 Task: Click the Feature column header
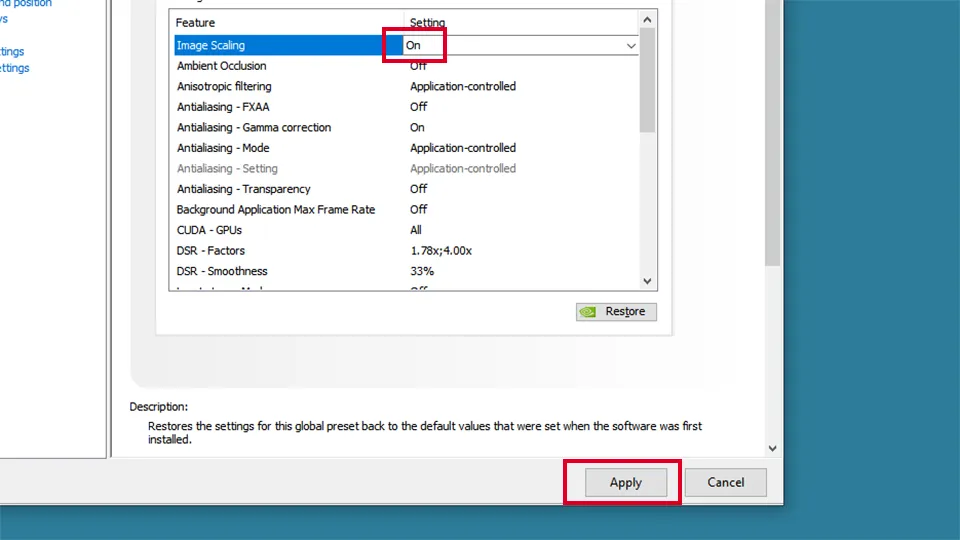195,23
